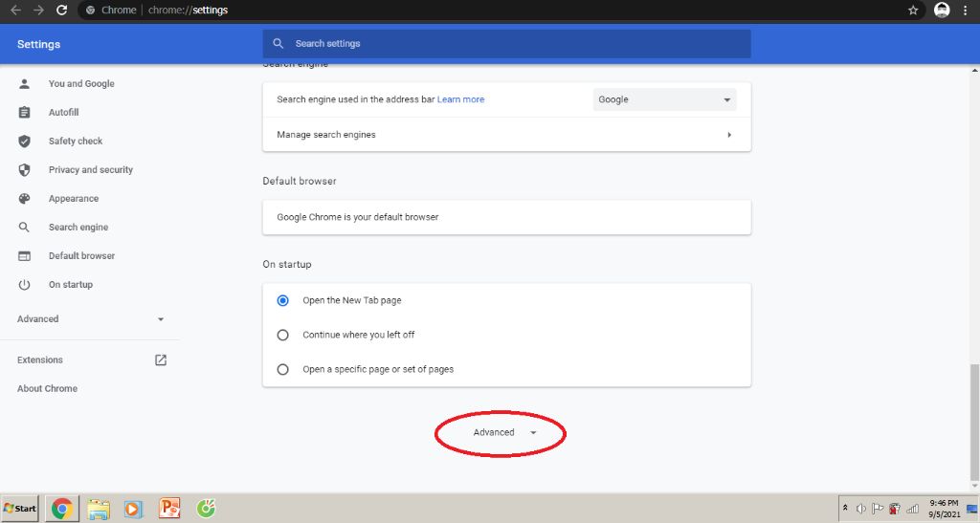Click the person icon for You and Google
The height and width of the screenshot is (523, 980).
(x=24, y=83)
